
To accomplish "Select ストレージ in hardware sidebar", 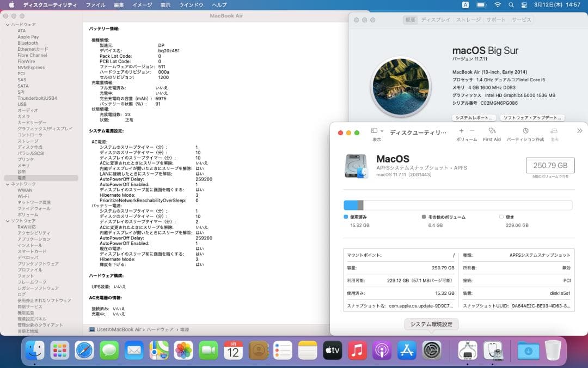I will pyautogui.click(x=28, y=141).
